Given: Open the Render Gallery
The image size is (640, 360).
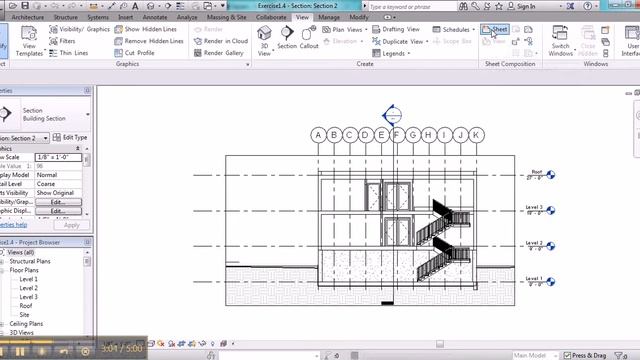Looking at the screenshot, I should point(218,53).
